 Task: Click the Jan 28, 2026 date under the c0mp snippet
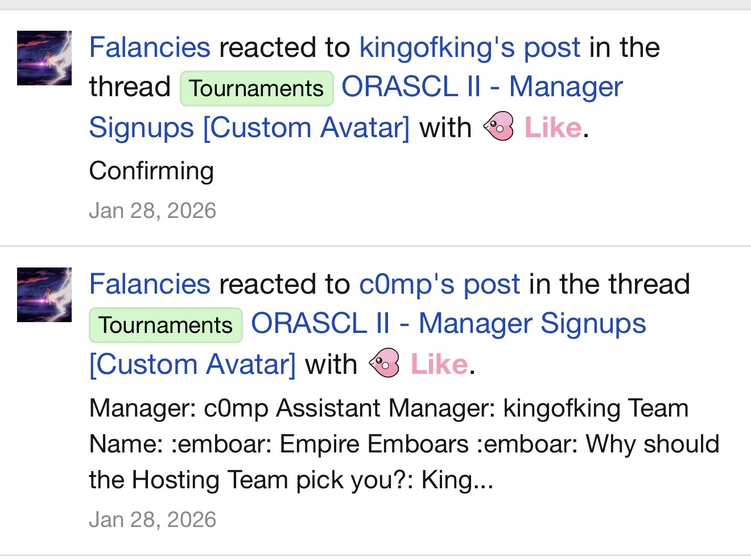(152, 520)
